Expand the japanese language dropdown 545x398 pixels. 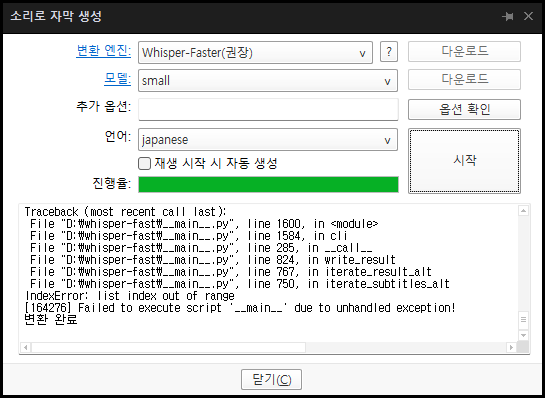click(268, 140)
